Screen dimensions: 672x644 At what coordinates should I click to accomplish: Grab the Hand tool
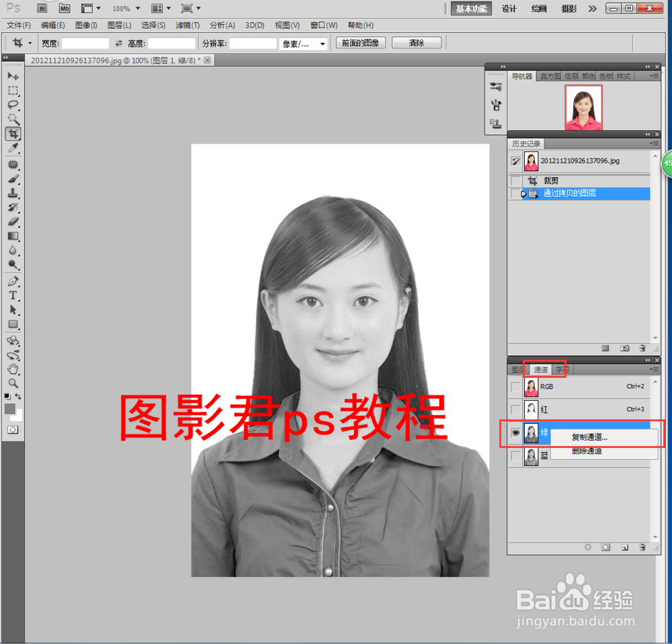click(x=12, y=369)
